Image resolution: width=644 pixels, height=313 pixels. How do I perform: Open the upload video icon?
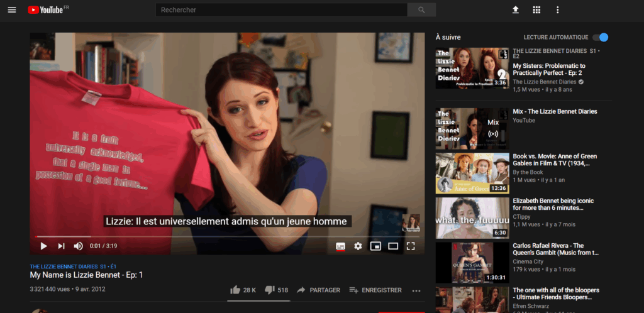tap(516, 10)
